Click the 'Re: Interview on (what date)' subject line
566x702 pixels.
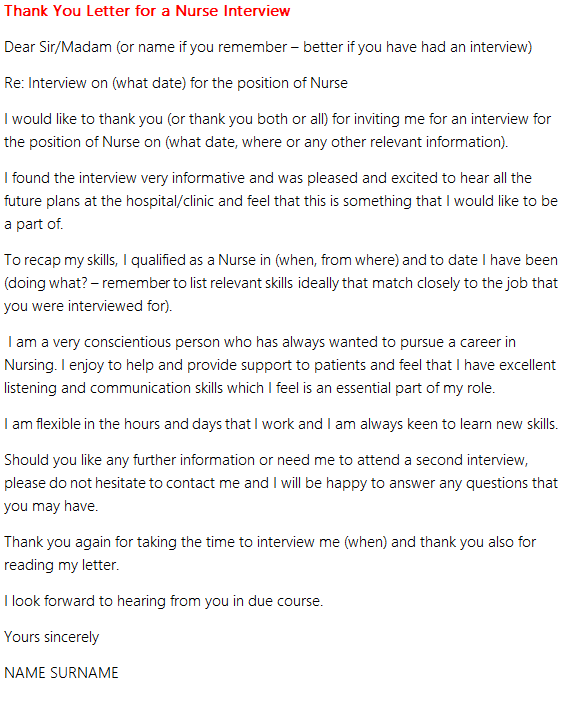point(176,83)
